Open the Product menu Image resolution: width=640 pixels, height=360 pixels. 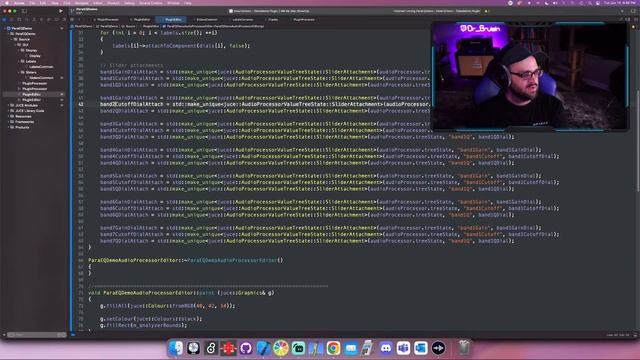113,3
